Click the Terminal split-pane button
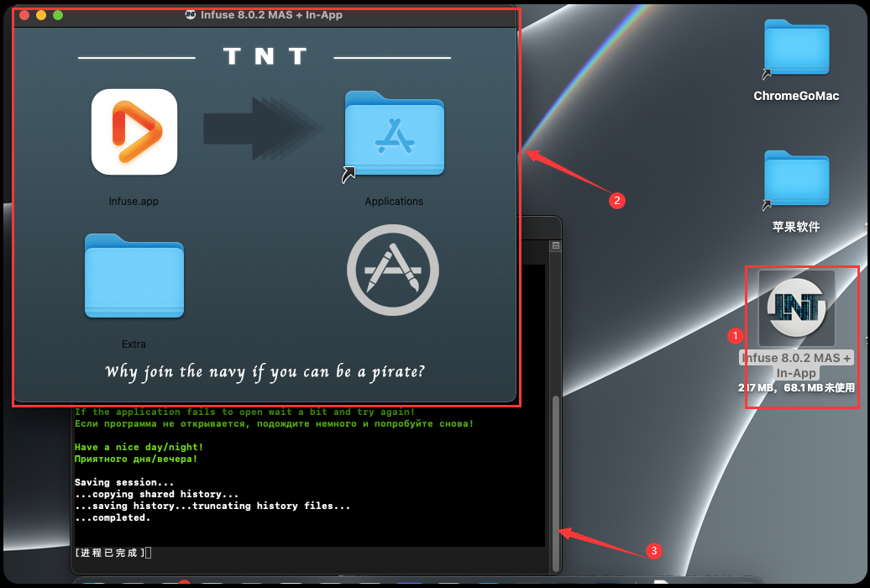Screen dimensions: 870x588 (555, 245)
